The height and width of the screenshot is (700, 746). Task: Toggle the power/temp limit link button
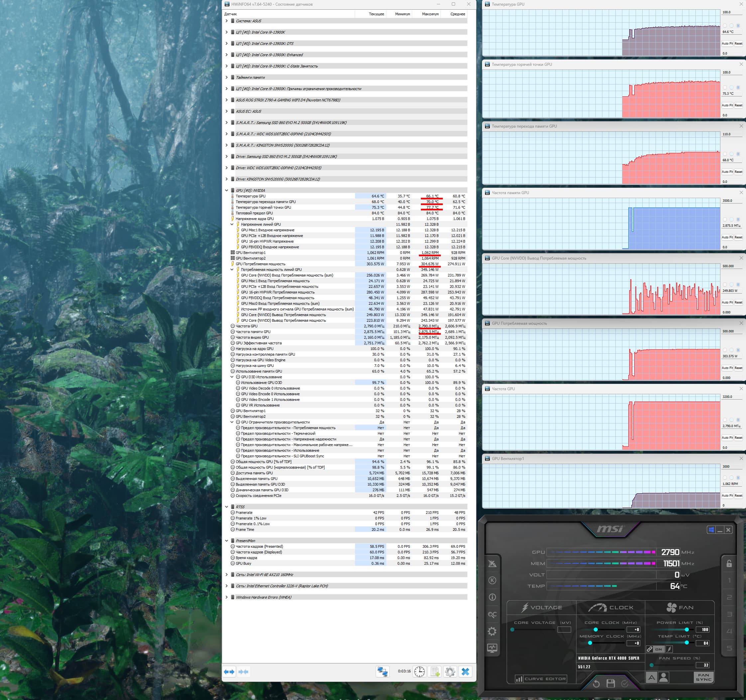click(x=650, y=649)
